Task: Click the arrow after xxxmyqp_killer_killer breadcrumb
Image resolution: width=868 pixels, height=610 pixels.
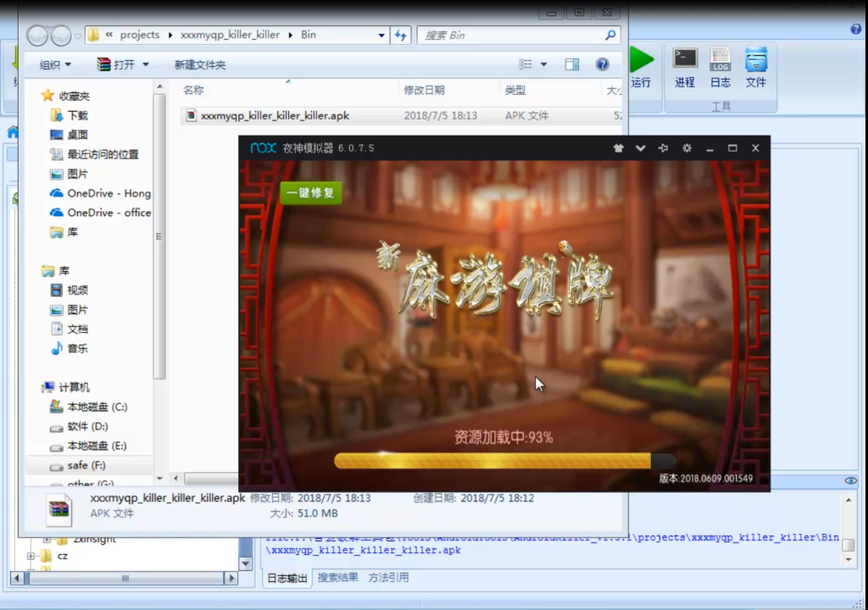Action: pyautogui.click(x=290, y=35)
